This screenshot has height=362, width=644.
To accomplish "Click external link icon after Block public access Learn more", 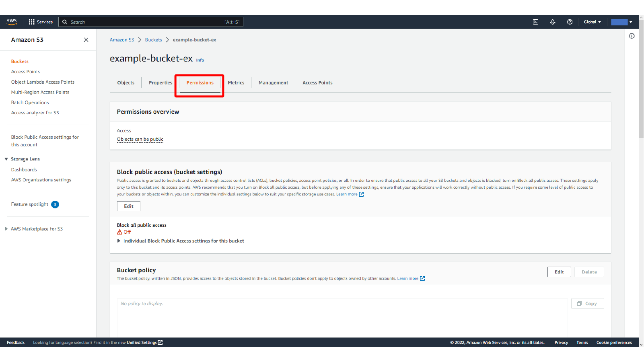I will pyautogui.click(x=361, y=194).
